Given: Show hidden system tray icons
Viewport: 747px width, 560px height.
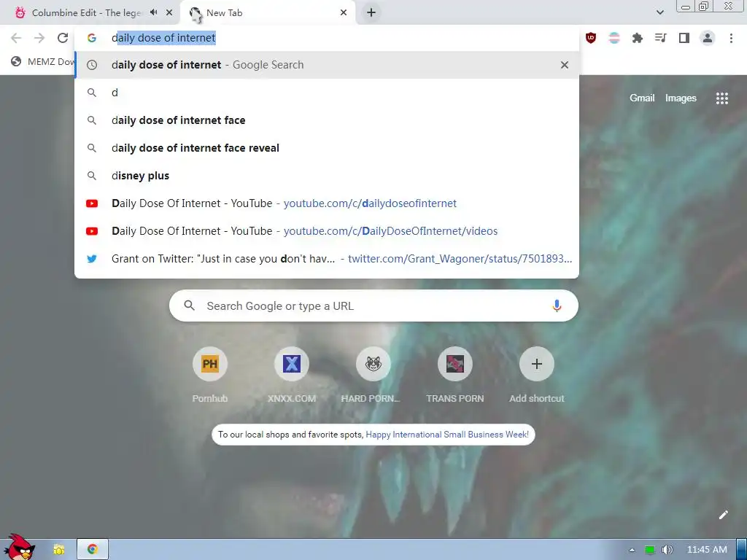Looking at the screenshot, I should (632, 550).
